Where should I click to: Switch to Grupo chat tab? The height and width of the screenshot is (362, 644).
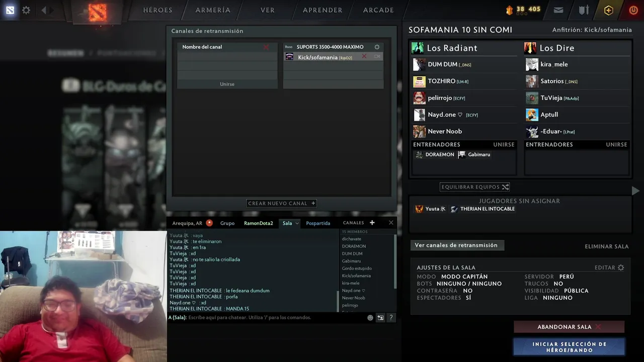(x=227, y=223)
